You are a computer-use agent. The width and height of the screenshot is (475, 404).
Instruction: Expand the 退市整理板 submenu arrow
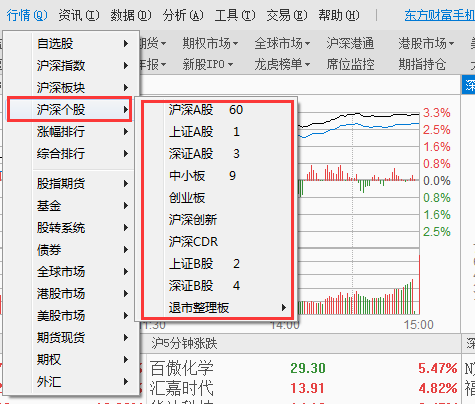click(x=284, y=307)
